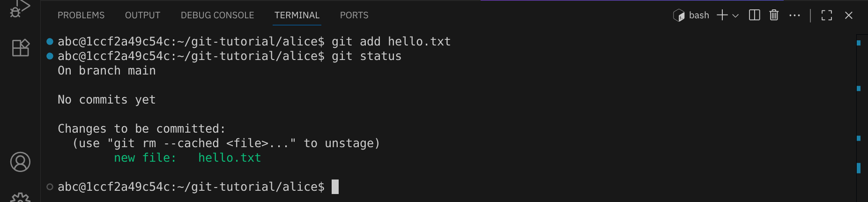Select the bash terminal label
This screenshot has height=202, width=868.
pyautogui.click(x=698, y=15)
